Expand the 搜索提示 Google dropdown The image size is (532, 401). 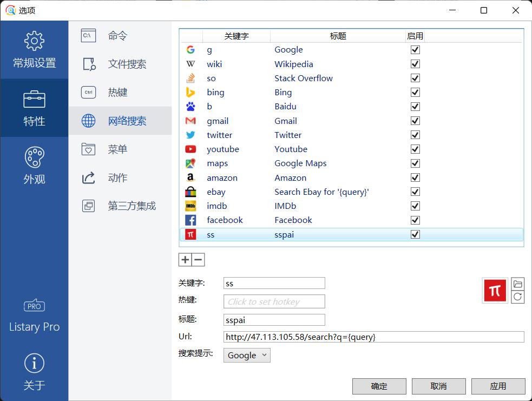pyautogui.click(x=247, y=355)
